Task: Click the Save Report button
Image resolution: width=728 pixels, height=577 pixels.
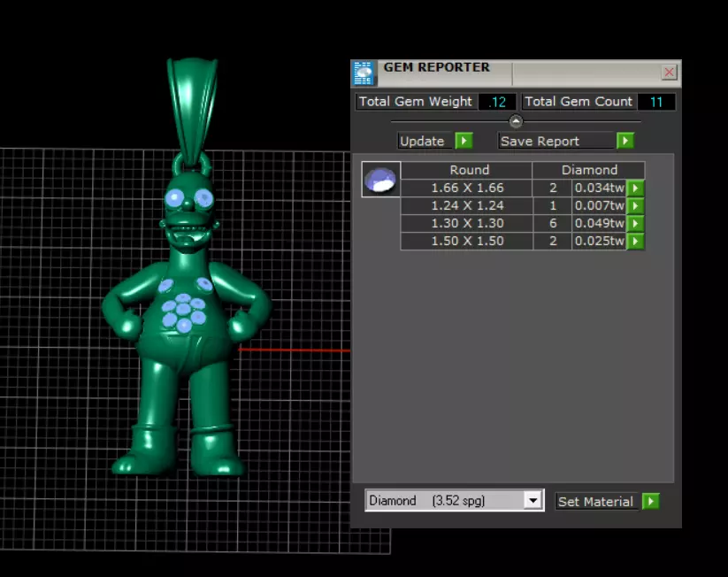Action: point(556,141)
